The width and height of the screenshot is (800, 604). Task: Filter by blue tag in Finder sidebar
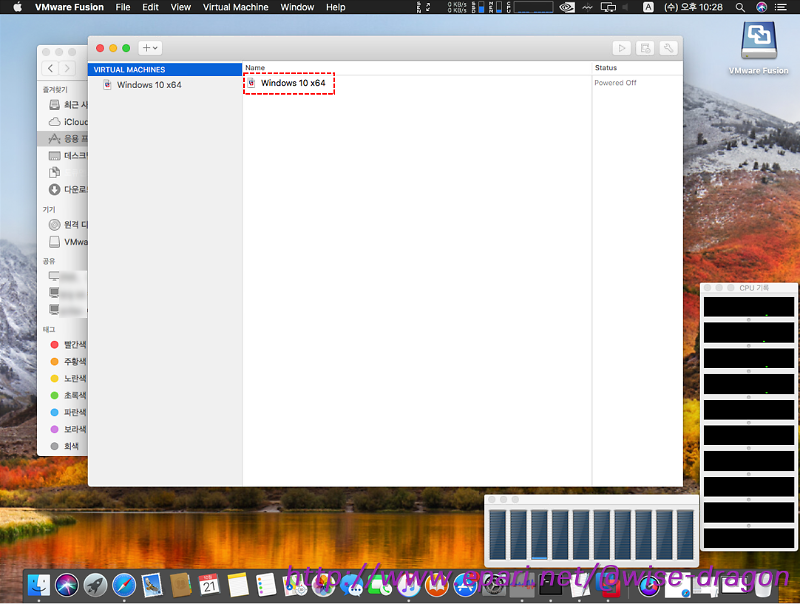click(68, 412)
